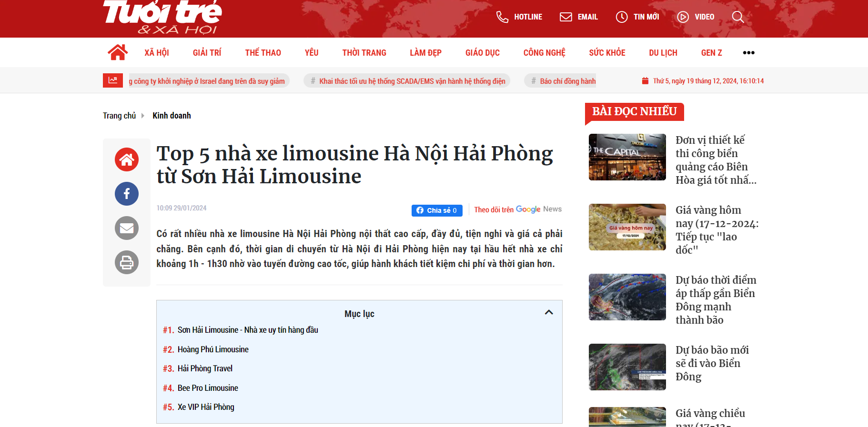Screen dimensions: 868x427
Task: Click Facebook Chia sẻ button
Action: (x=437, y=210)
